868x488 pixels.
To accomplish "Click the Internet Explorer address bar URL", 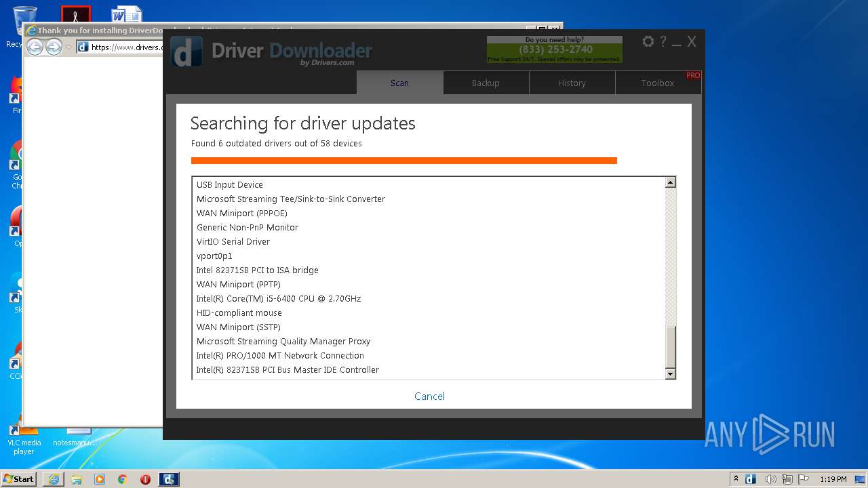I will click(127, 47).
